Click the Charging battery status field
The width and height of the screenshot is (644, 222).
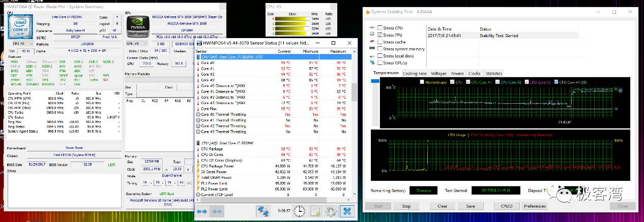click(x=423, y=191)
